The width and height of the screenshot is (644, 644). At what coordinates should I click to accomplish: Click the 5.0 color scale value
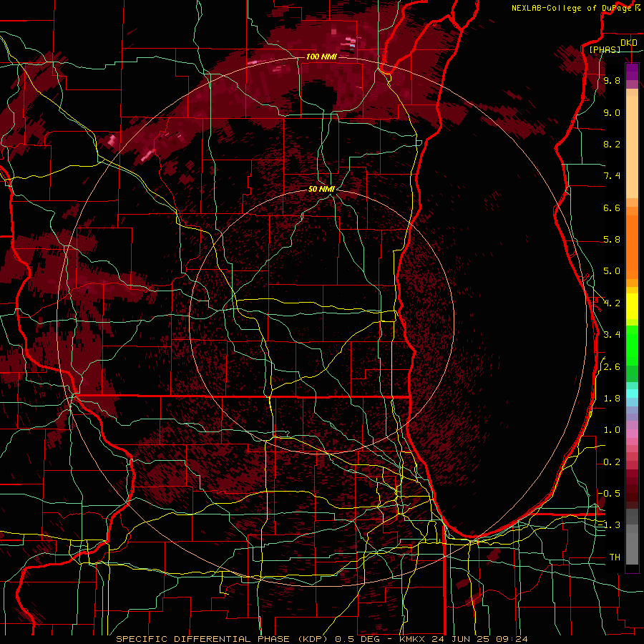tap(612, 271)
